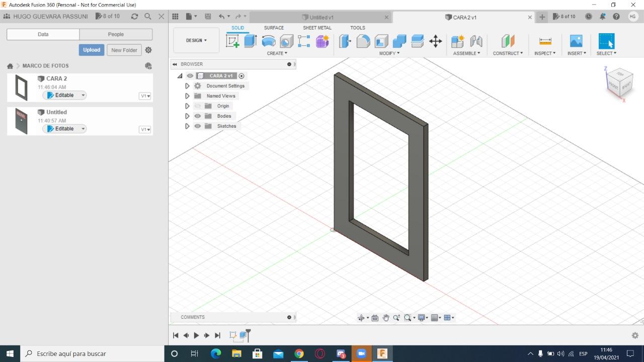Open the MODIFY dropdown menu

coord(389,53)
